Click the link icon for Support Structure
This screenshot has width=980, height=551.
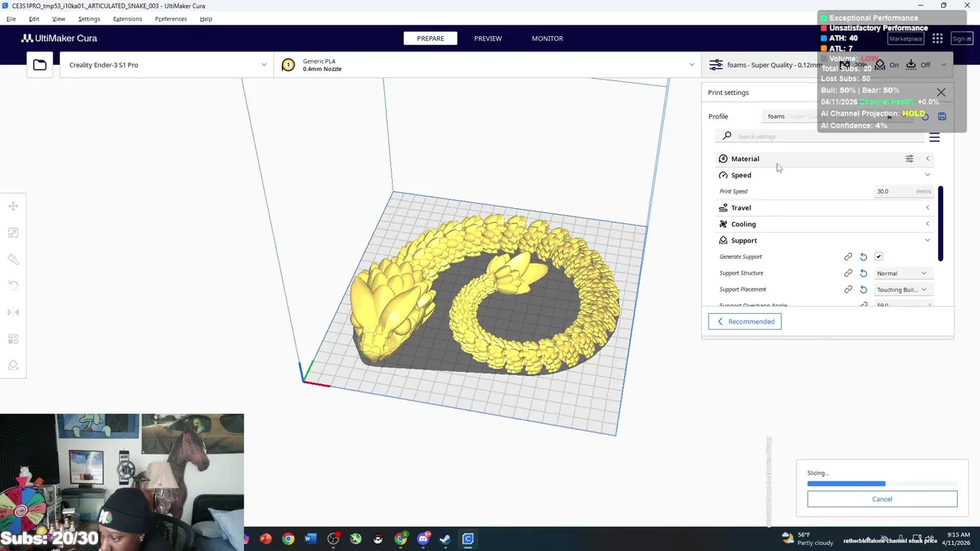[848, 273]
